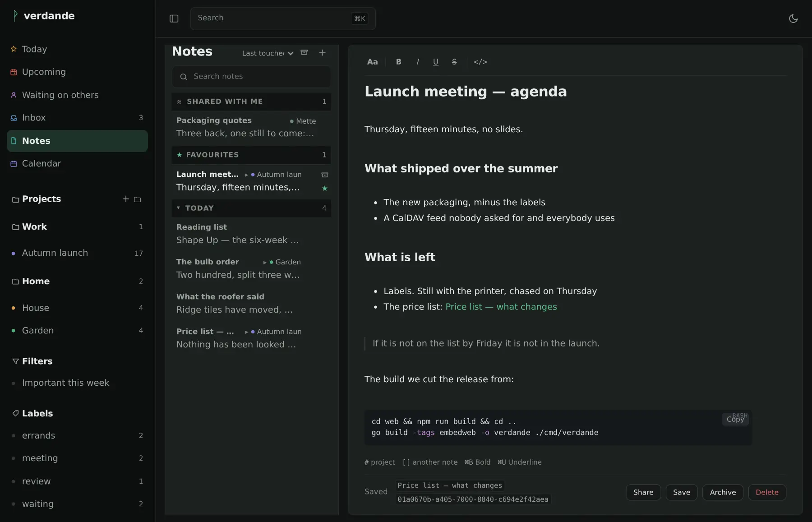812x522 pixels.
Task: Click the Projects heading
Action: pos(42,199)
